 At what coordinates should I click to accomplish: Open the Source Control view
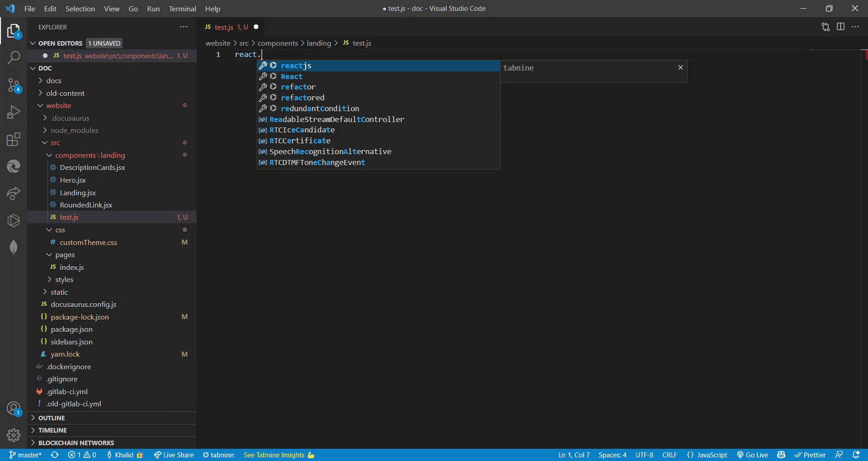pos(14,85)
